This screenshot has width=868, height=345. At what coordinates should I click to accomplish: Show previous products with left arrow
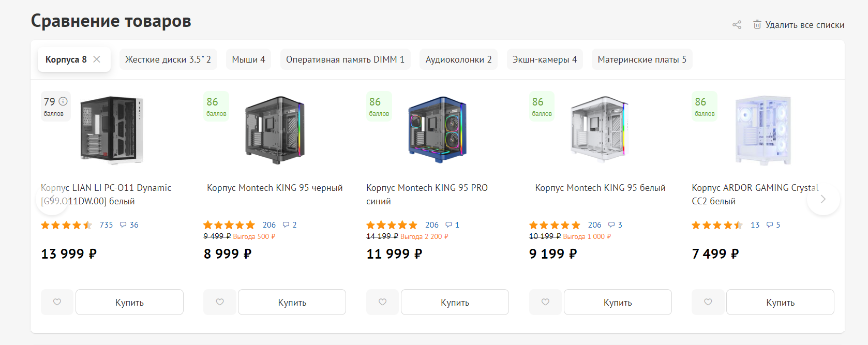click(x=52, y=199)
